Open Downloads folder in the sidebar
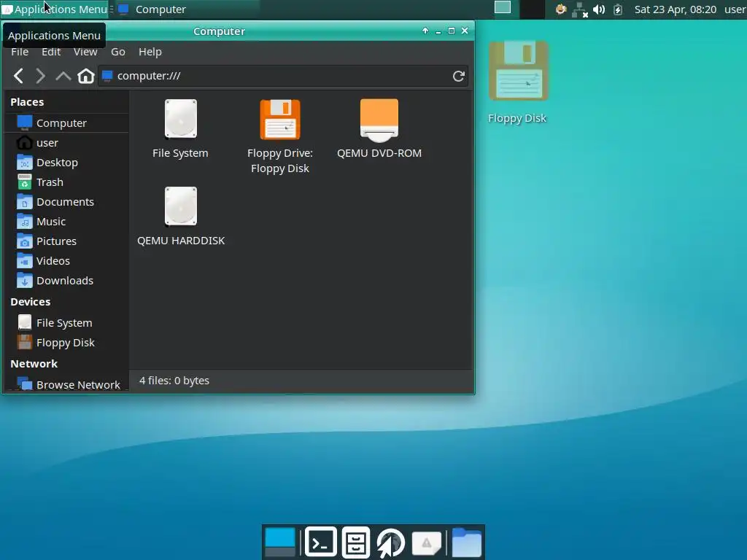 pos(66,281)
